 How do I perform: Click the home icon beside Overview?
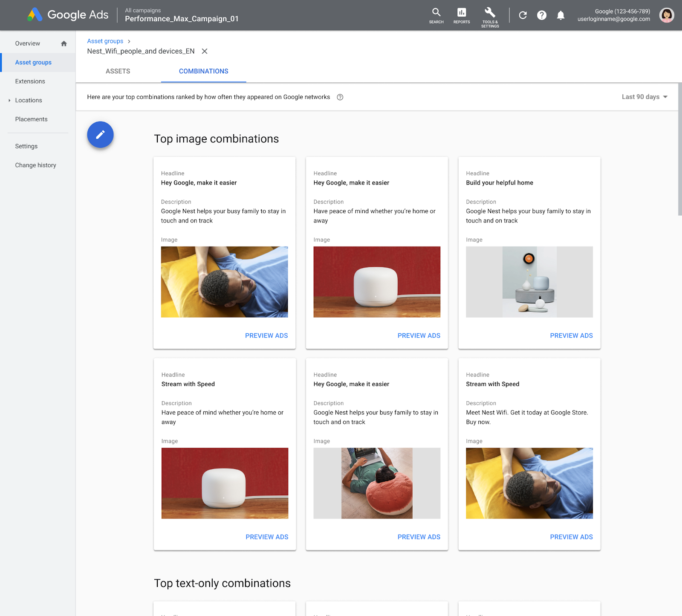point(64,43)
